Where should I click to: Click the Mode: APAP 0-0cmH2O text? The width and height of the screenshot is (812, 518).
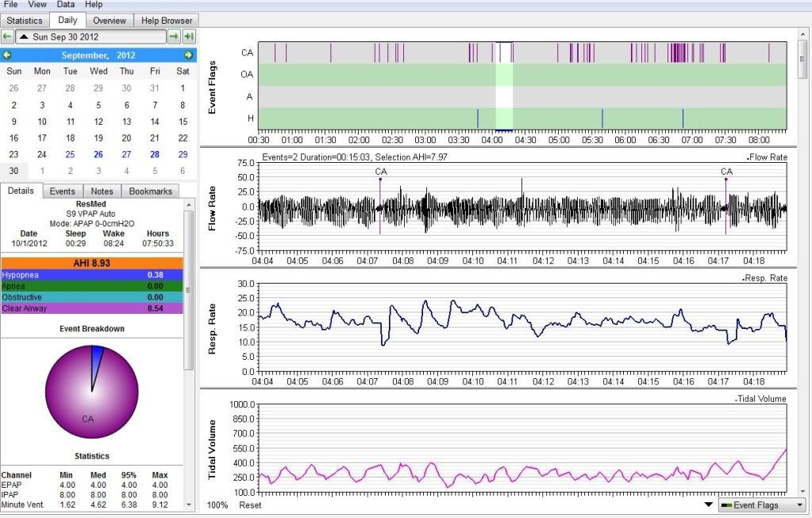click(x=91, y=223)
